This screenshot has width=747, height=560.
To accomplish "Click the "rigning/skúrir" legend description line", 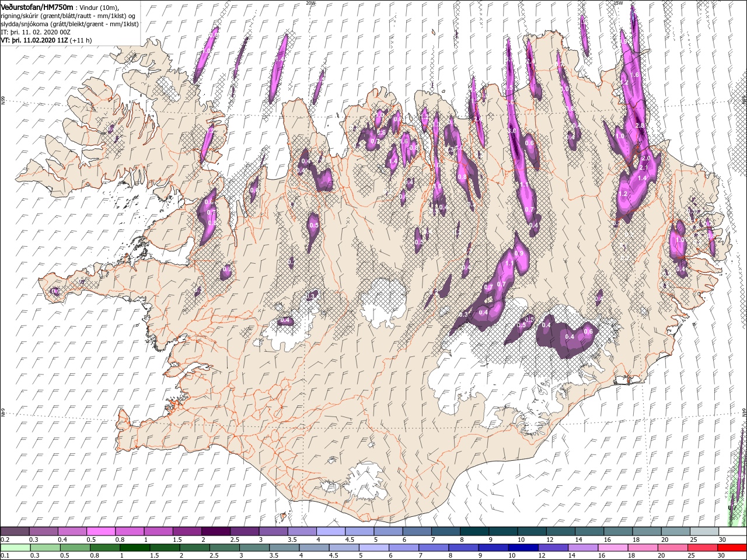I will pos(69,16).
